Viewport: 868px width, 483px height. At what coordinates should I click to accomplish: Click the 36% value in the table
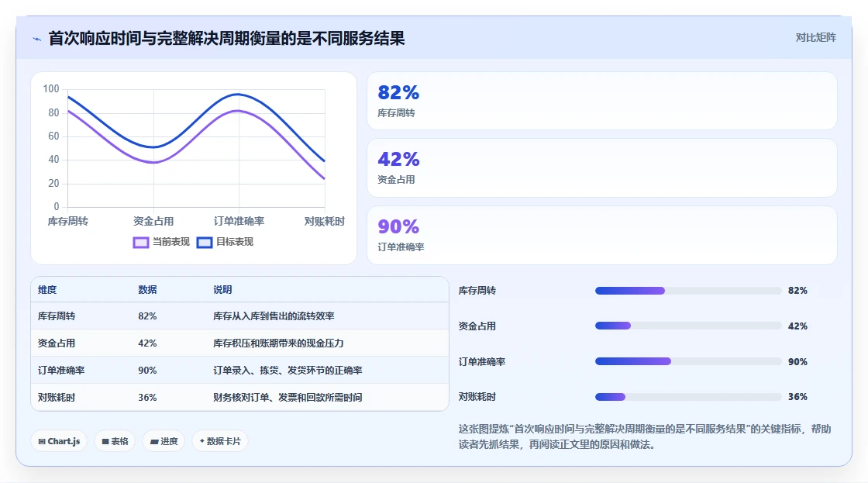(147, 398)
